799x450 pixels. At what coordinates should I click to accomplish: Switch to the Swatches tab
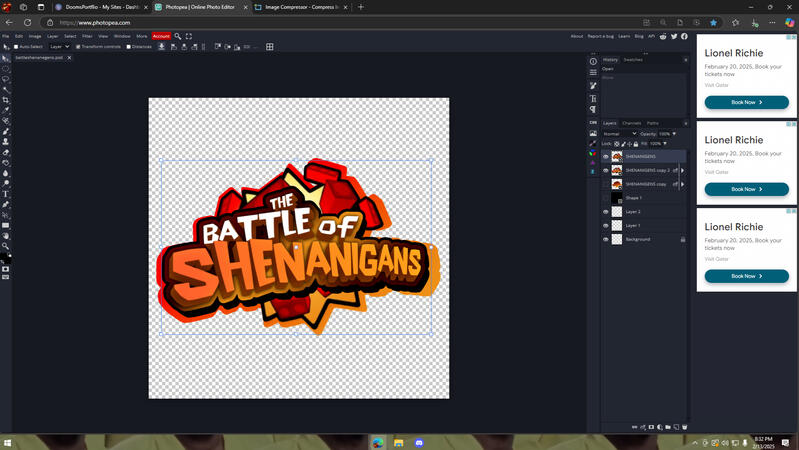(633, 60)
